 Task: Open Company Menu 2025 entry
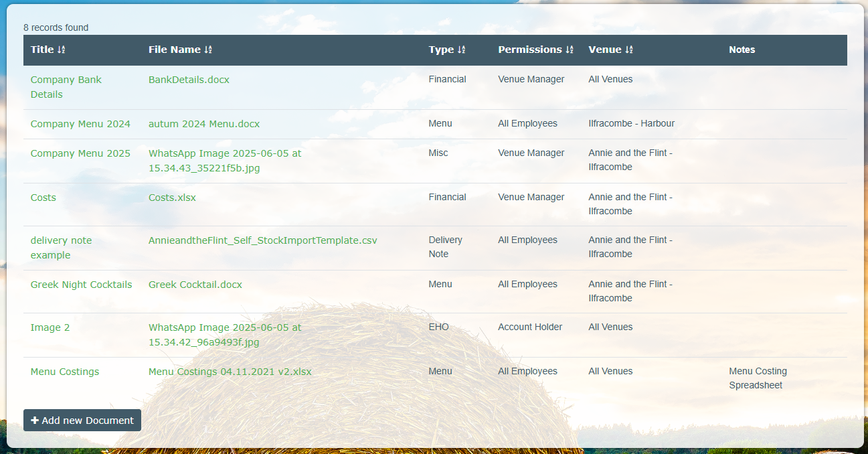(80, 153)
